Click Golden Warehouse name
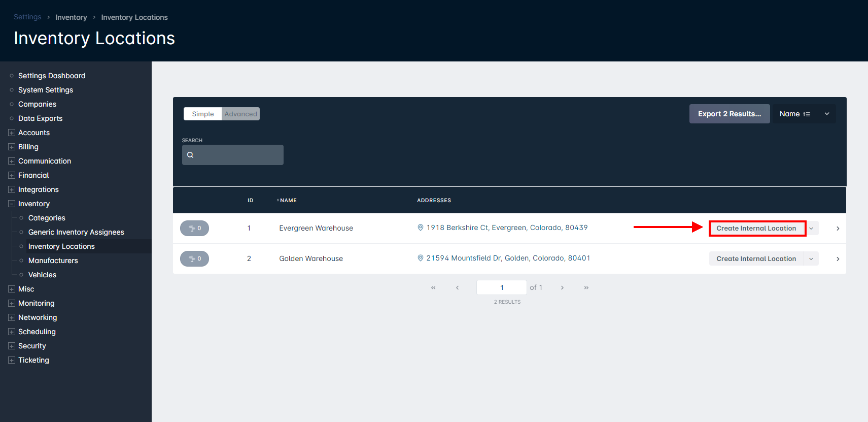The height and width of the screenshot is (422, 868). 311,258
